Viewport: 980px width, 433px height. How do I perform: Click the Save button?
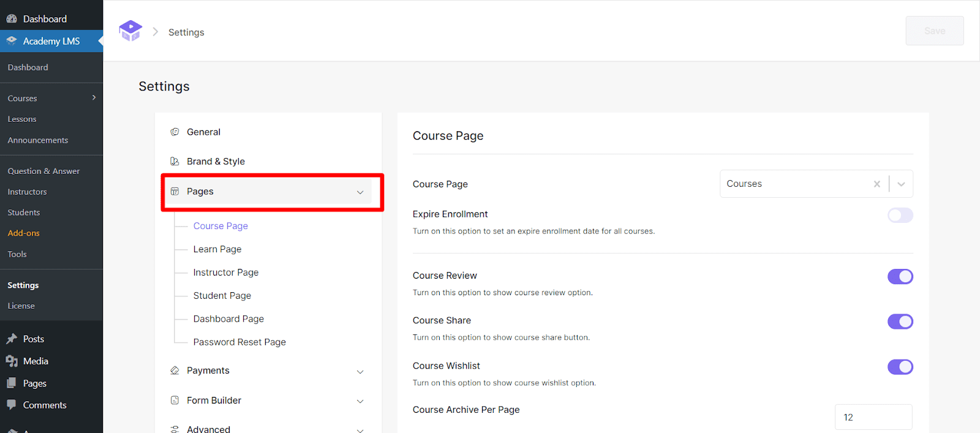tap(935, 31)
